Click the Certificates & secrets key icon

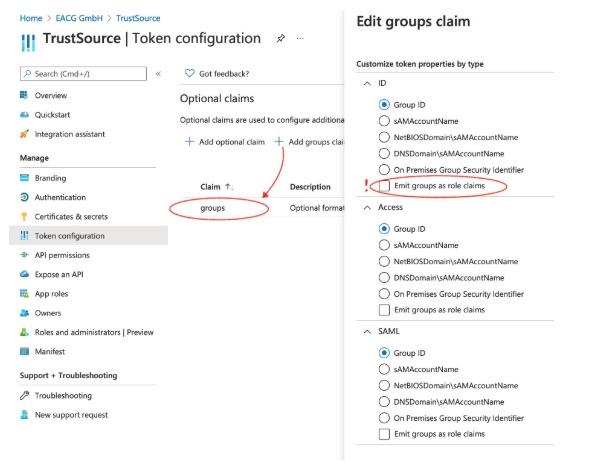pos(24,216)
